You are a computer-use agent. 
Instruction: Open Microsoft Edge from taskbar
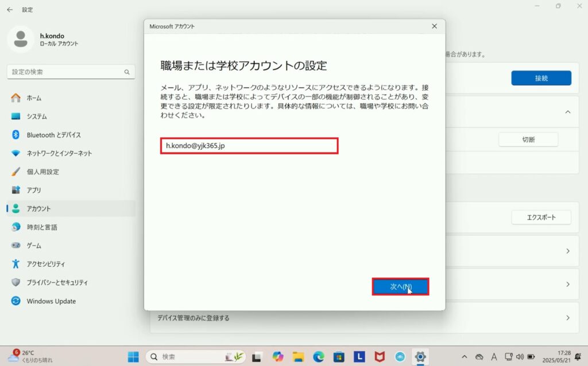(318, 357)
